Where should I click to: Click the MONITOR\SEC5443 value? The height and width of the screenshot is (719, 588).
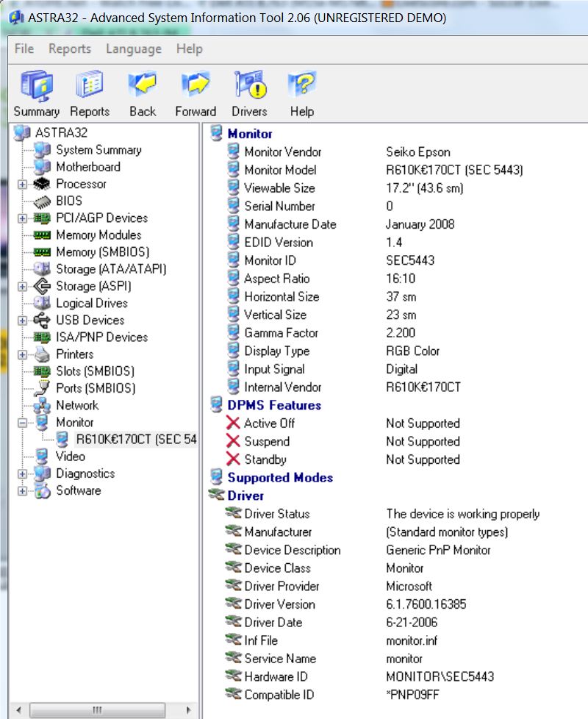[440, 677]
